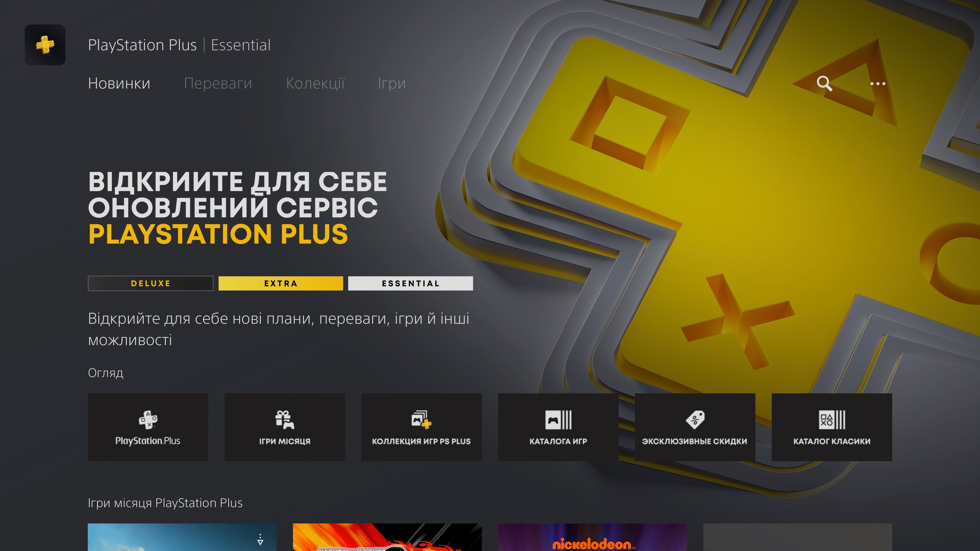Open the КОЛЛЕКЦИЯ ИГР PS PLUS tile

pyautogui.click(x=422, y=427)
